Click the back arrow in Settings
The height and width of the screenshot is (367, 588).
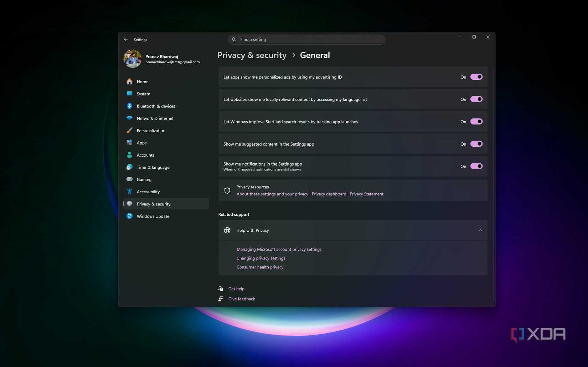tap(126, 40)
